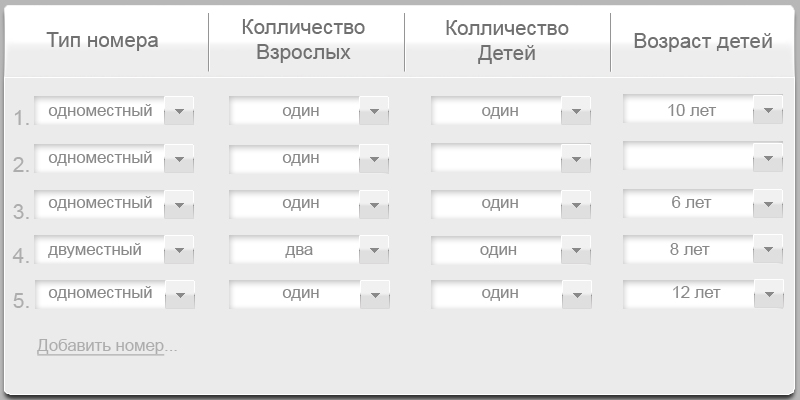Open the '10 лет' child age dropdown

768,110
